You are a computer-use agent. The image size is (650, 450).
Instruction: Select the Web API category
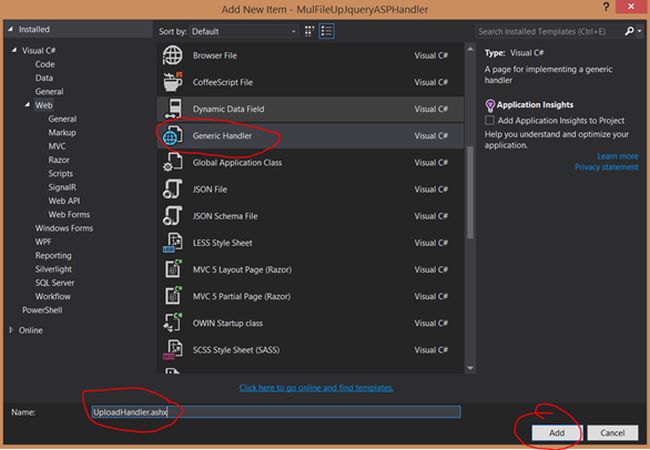tap(64, 201)
